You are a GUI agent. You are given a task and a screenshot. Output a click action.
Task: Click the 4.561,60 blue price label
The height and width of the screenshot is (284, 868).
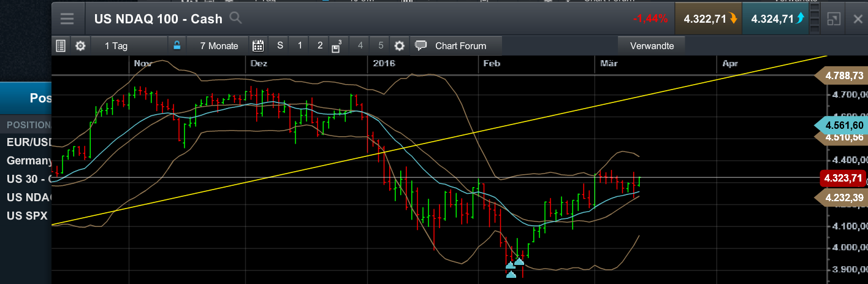(841, 125)
